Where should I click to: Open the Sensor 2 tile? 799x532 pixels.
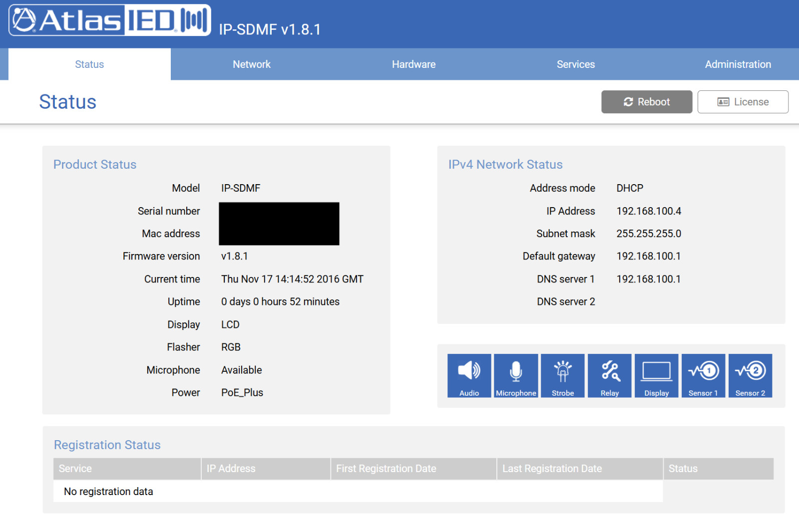coord(750,376)
